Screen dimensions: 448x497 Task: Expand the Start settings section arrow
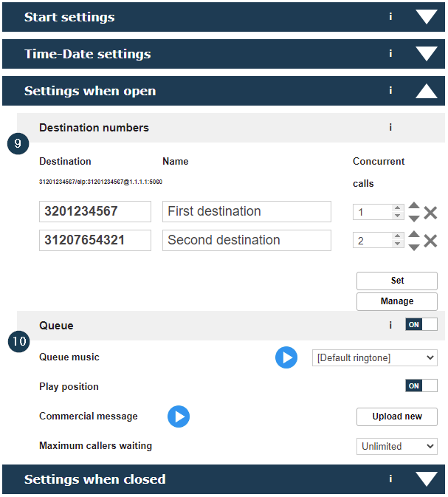[x=426, y=17]
